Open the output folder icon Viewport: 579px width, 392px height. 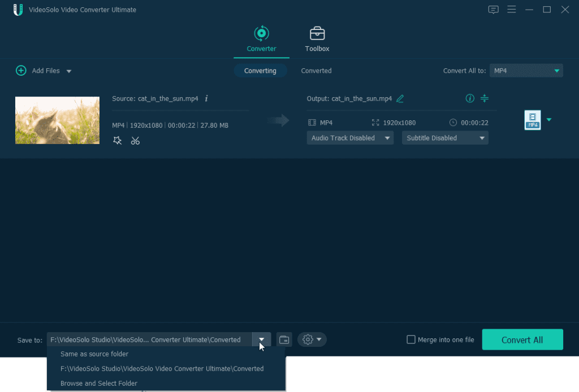pos(284,339)
